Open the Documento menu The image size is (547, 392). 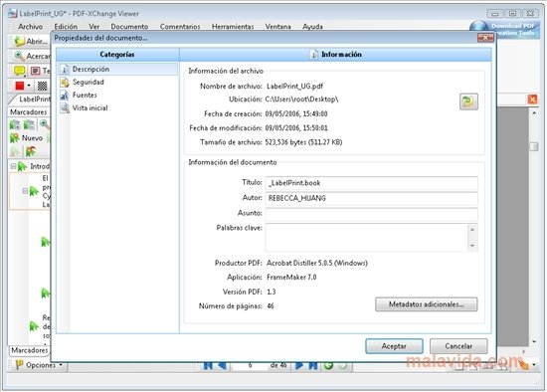click(x=129, y=27)
